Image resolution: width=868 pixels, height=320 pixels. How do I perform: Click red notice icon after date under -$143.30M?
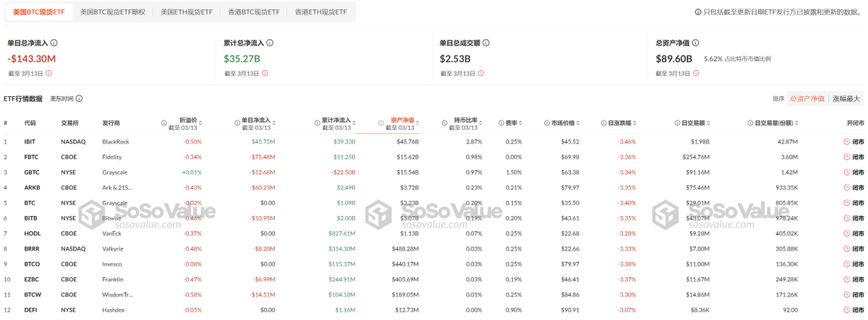[48, 73]
